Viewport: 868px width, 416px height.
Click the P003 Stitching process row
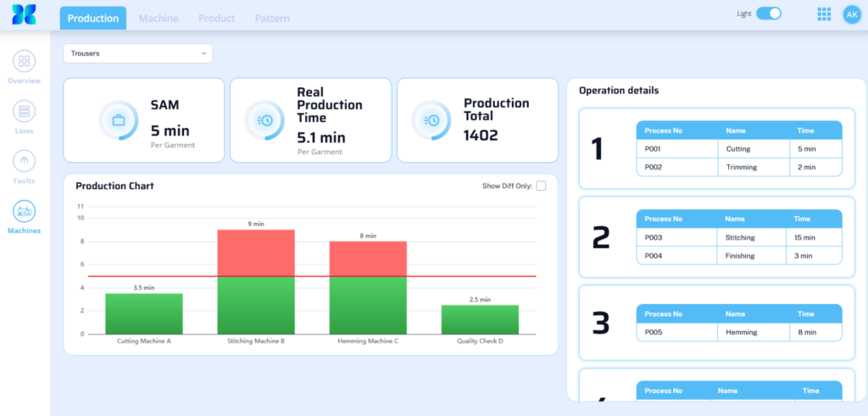pyautogui.click(x=739, y=237)
